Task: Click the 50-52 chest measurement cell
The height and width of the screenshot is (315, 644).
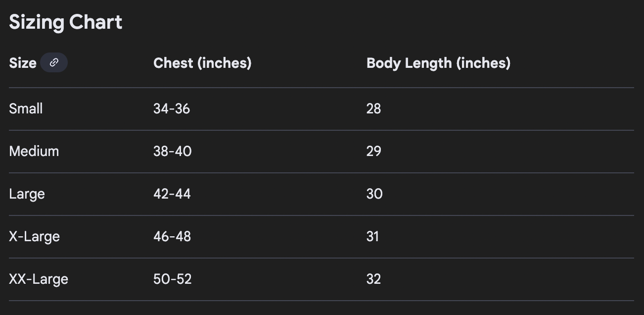Action: click(172, 279)
